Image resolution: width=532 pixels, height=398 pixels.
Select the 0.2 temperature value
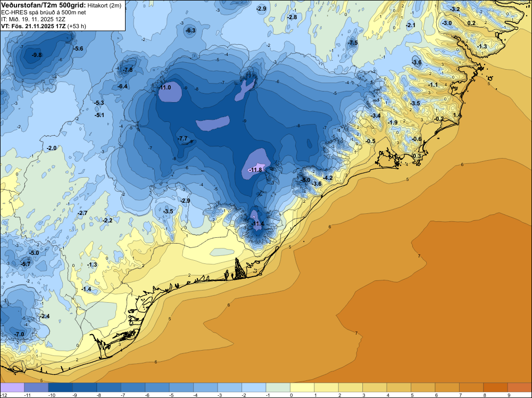[x=471, y=23]
